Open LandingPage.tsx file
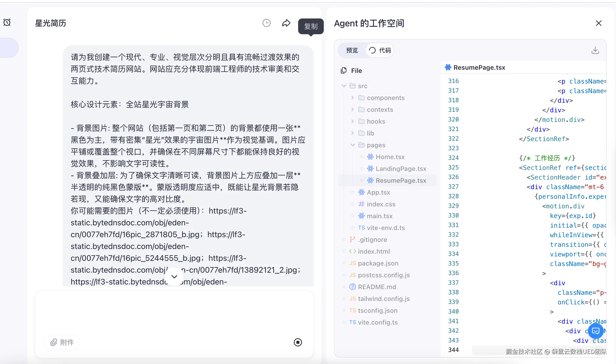The width and height of the screenshot is (616, 364). 401,169
